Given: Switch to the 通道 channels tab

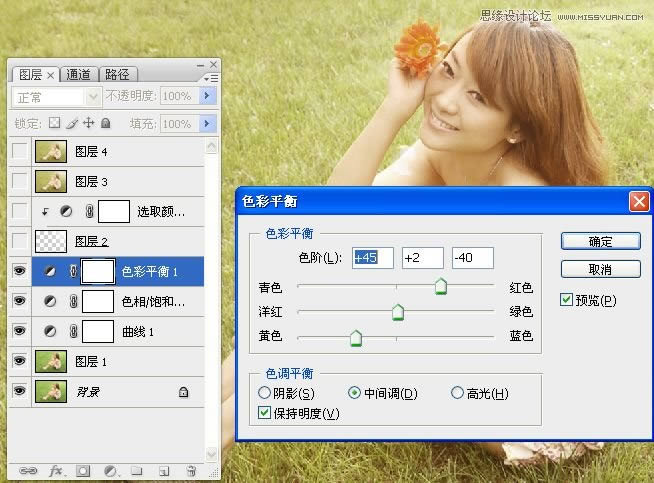Looking at the screenshot, I should (79, 75).
